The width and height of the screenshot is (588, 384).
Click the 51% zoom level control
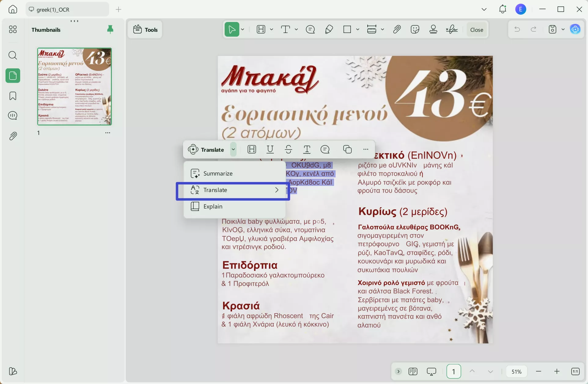(x=516, y=371)
